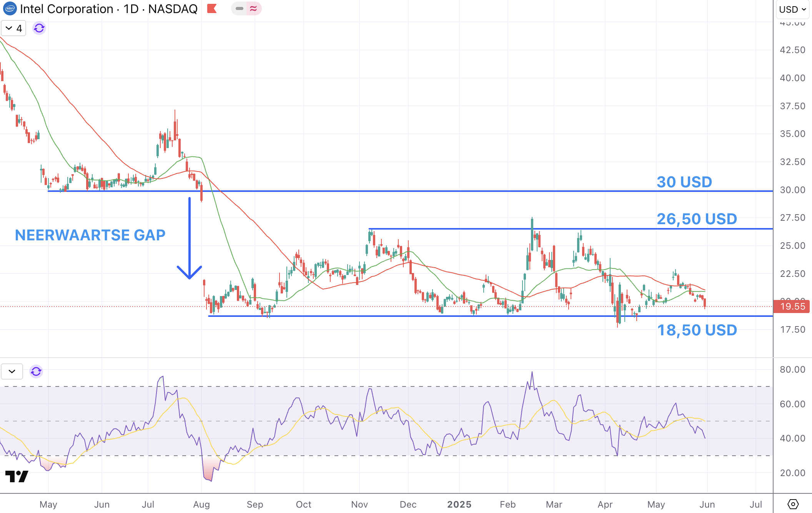
Task: Click the 40.00 RSI axis value
Action: [x=792, y=438]
